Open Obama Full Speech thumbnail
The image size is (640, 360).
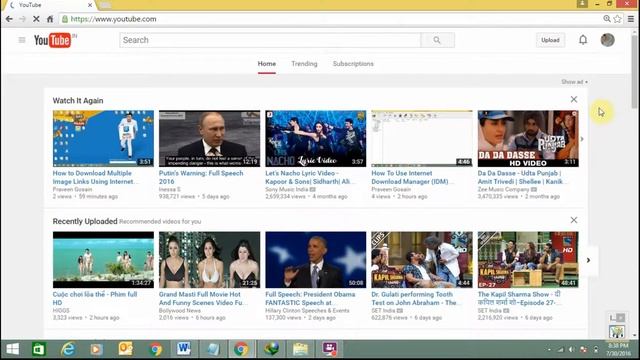pyautogui.click(x=316, y=260)
